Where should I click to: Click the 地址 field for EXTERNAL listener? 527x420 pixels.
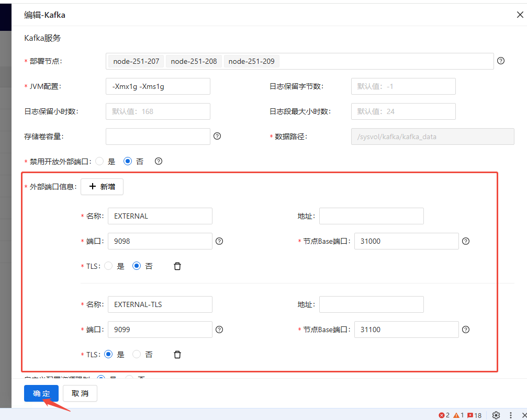point(371,215)
